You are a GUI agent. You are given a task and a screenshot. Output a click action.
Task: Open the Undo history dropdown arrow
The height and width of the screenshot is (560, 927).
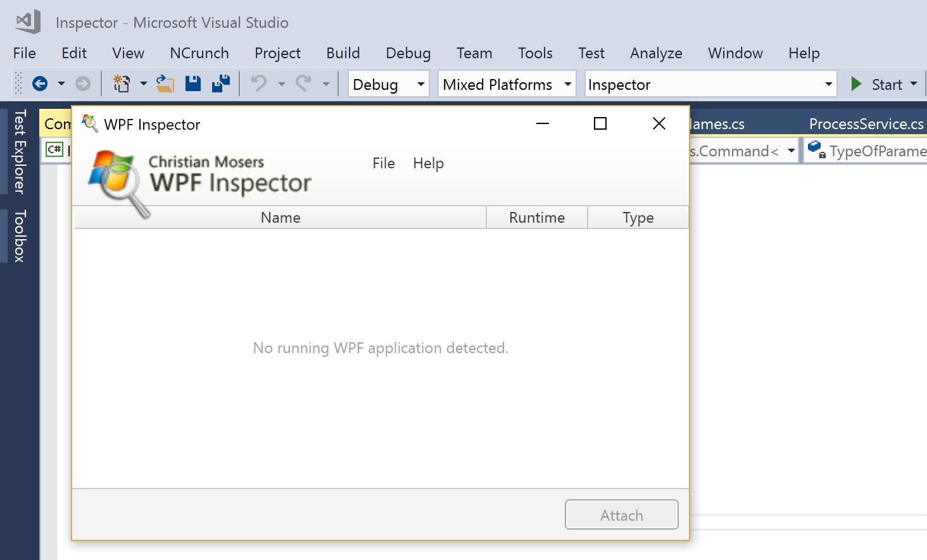tap(282, 84)
